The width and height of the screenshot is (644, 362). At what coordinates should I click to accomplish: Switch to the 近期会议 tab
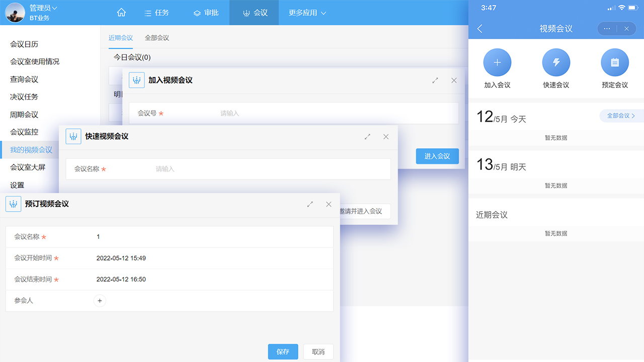tap(121, 38)
